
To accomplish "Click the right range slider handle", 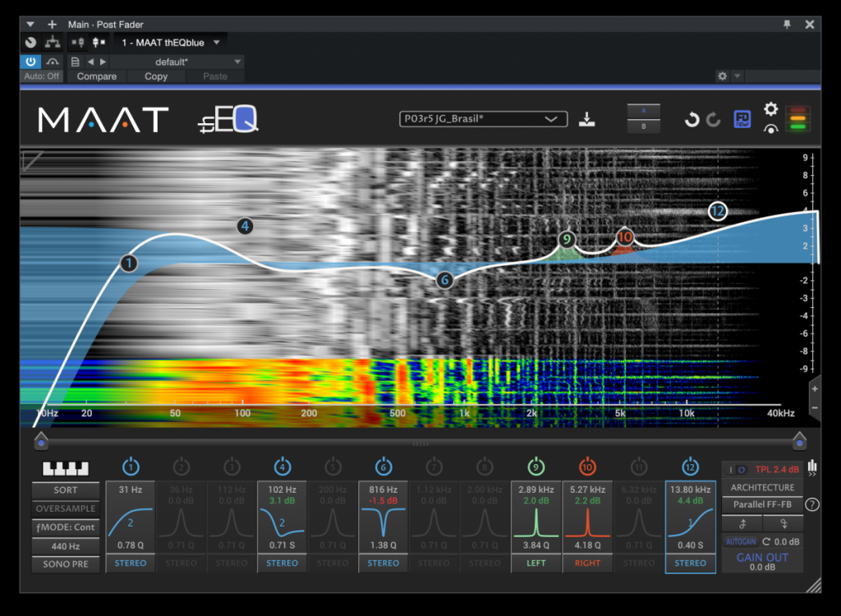I will [799, 442].
